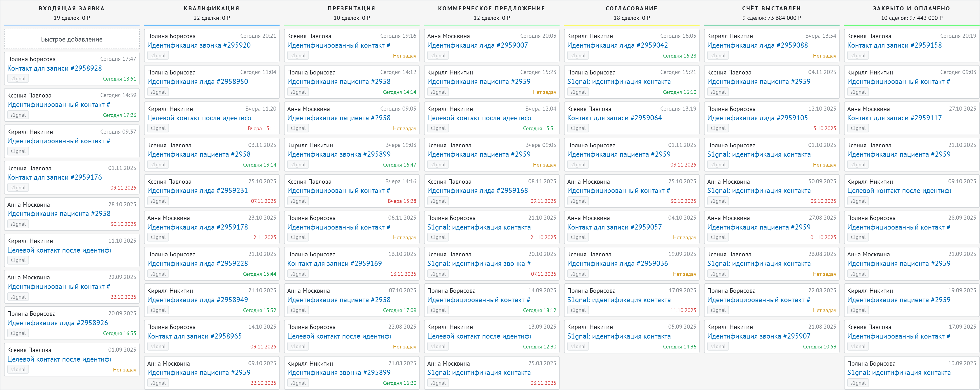The width and height of the screenshot is (980, 390).
Task: Open deal Идентификация лида #2958926
Action: click(57, 323)
